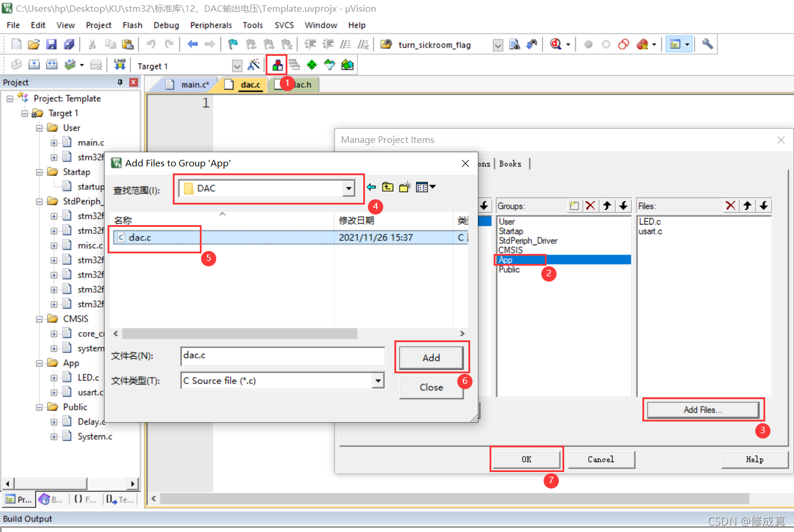This screenshot has height=532, width=794.
Task: Go back to last folder in file dialog
Action: 371,187
